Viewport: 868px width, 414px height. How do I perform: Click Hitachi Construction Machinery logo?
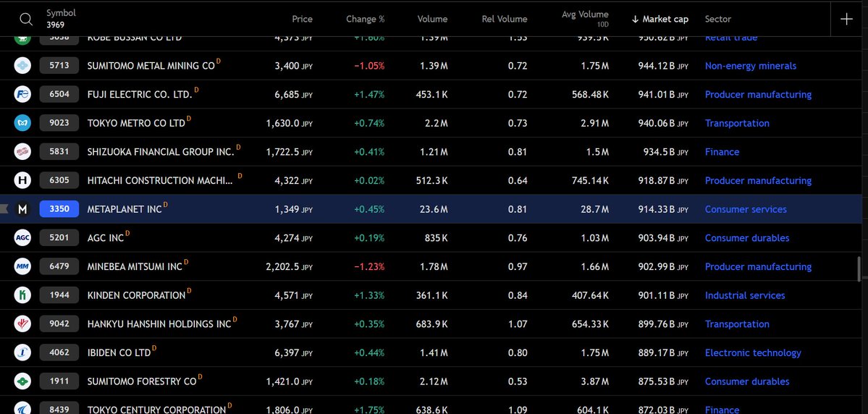(22, 180)
